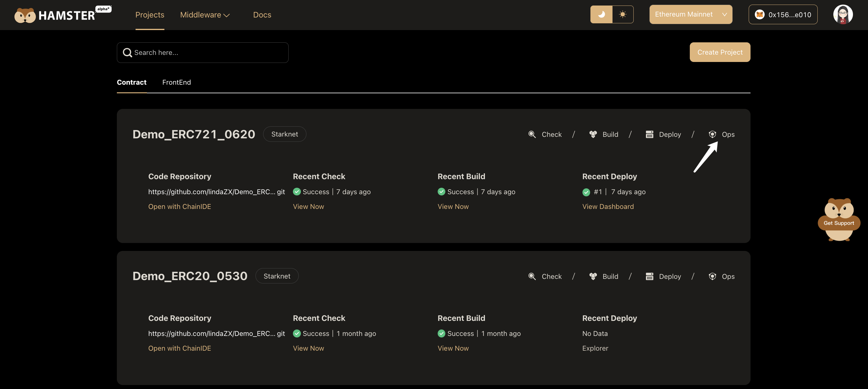The width and height of the screenshot is (868, 389).
Task: View Now under Recent Build, Demo_ERC721_0620
Action: point(453,207)
